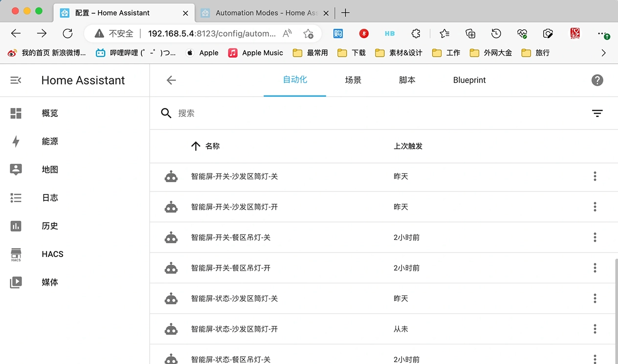Open menu for 智能屏-开关-沙发区筒灯-关

pos(595,176)
